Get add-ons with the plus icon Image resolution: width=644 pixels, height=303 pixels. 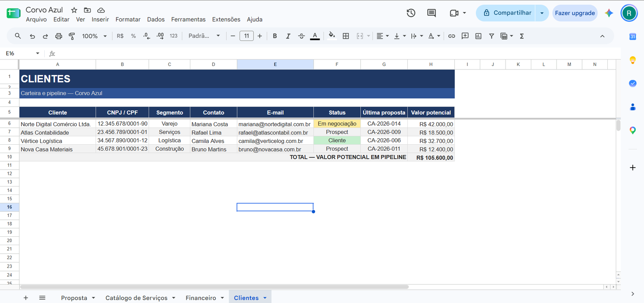pyautogui.click(x=633, y=168)
